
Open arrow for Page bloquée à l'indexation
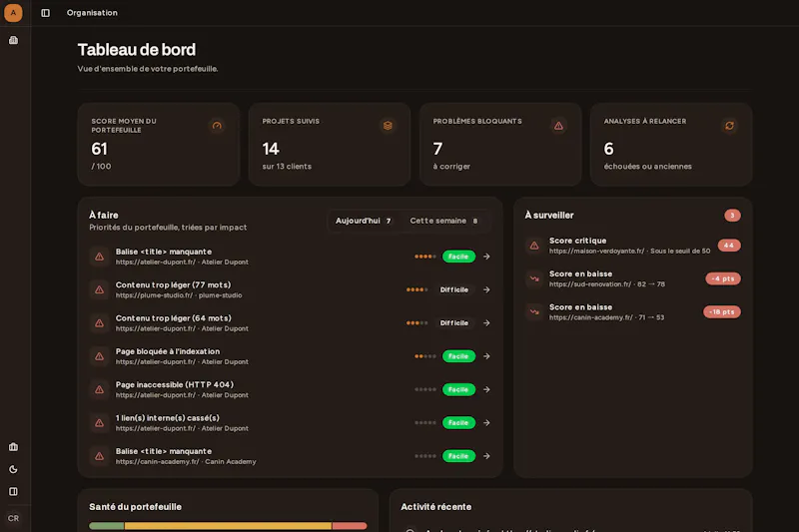tap(486, 356)
